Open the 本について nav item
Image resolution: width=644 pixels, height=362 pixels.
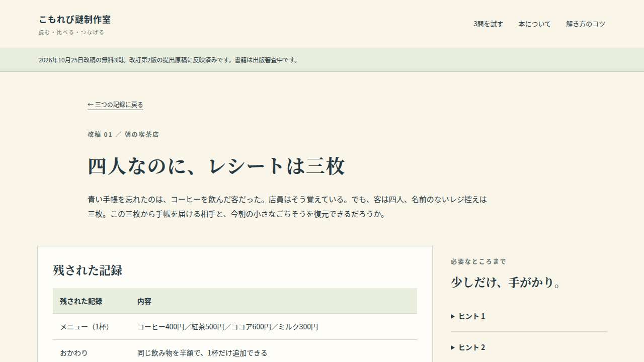tap(534, 24)
